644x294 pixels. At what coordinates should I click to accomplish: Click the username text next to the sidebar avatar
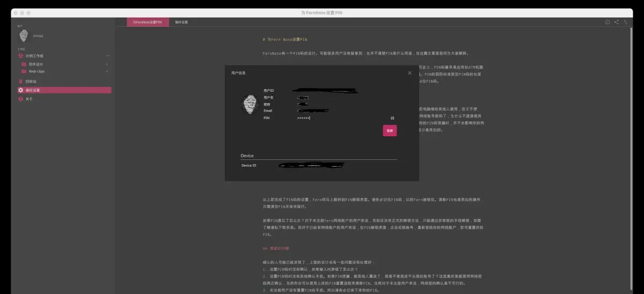coord(38,36)
